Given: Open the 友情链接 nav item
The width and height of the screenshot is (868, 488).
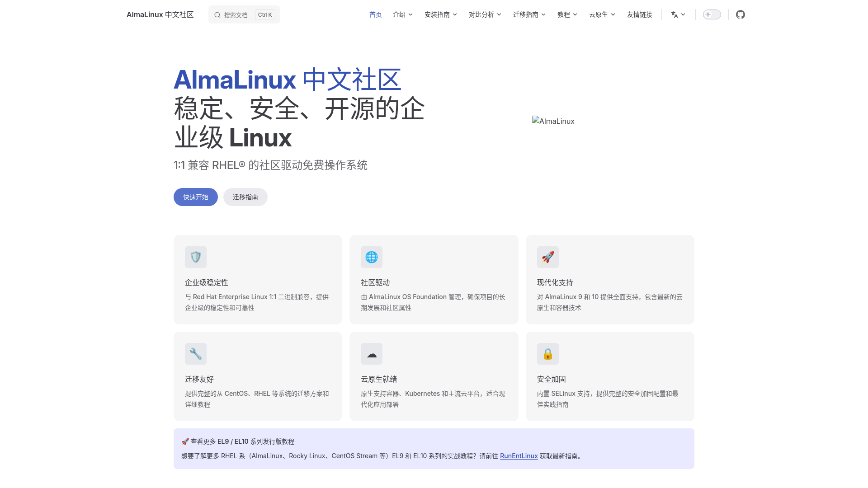Looking at the screenshot, I should pyautogui.click(x=640, y=14).
